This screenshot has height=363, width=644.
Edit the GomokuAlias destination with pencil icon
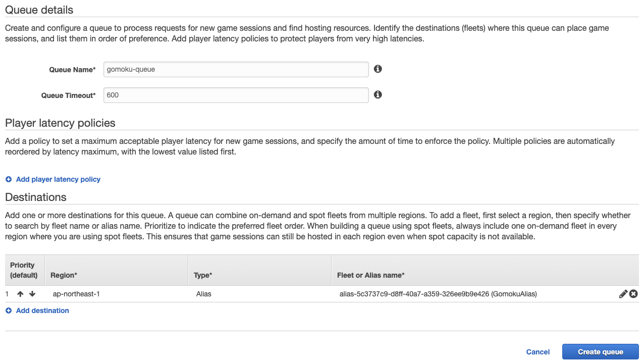click(623, 294)
